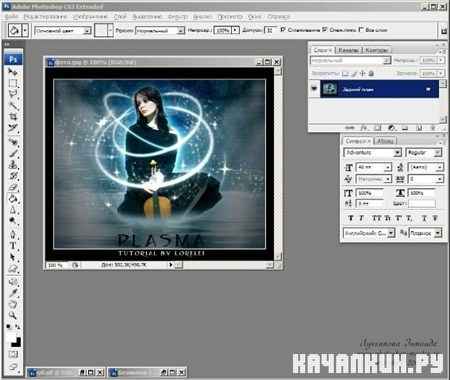Select the Zoom tool
Image resolution: width=450 pixels, height=380 pixels.
click(13, 315)
